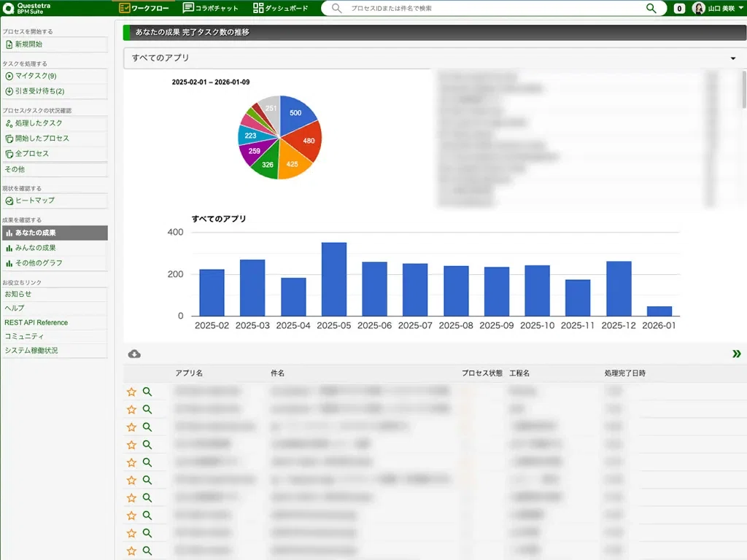The height and width of the screenshot is (560, 747).
Task: Star the sixth table row
Action: click(131, 480)
